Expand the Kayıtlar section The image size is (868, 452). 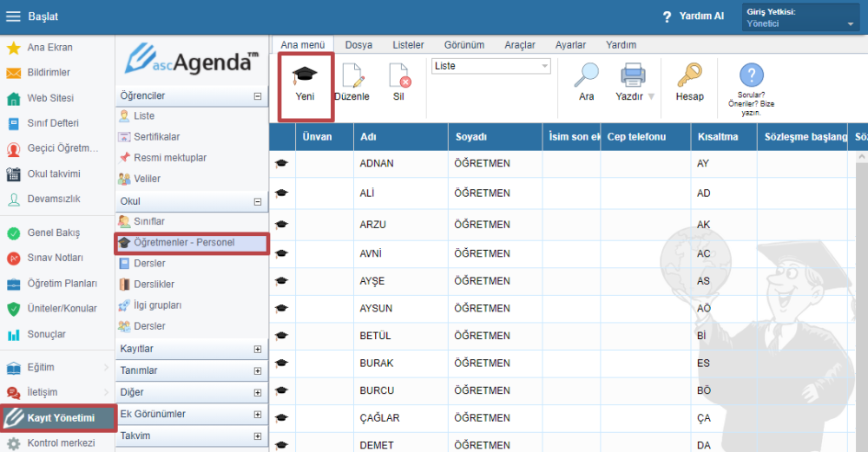(x=258, y=349)
